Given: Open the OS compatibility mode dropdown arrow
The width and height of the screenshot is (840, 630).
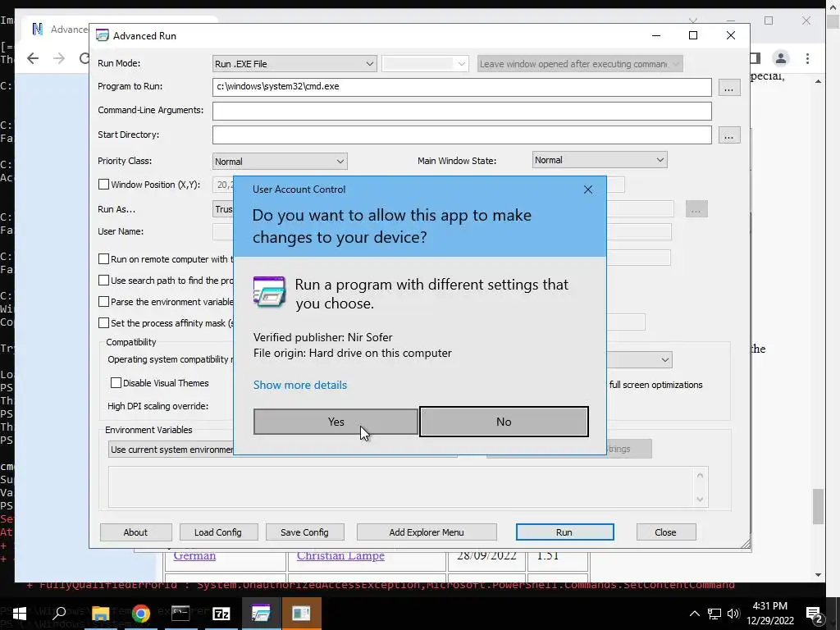Looking at the screenshot, I should (664, 360).
